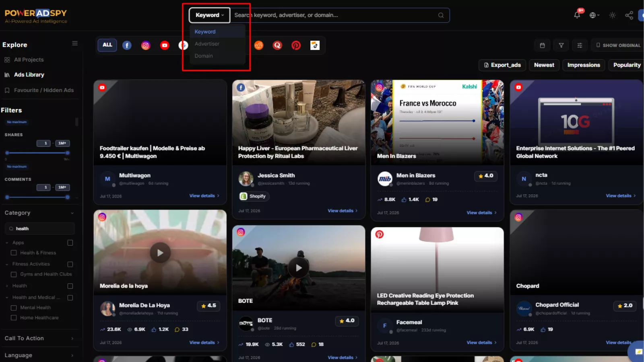Check the Apps category checkbox
This screenshot has height=362, width=644.
(70, 243)
